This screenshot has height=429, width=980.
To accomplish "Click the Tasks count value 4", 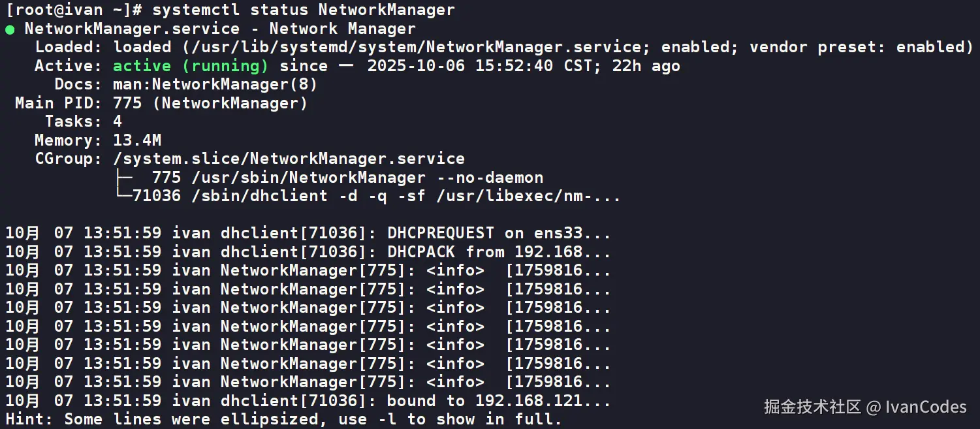I will click(x=118, y=121).
